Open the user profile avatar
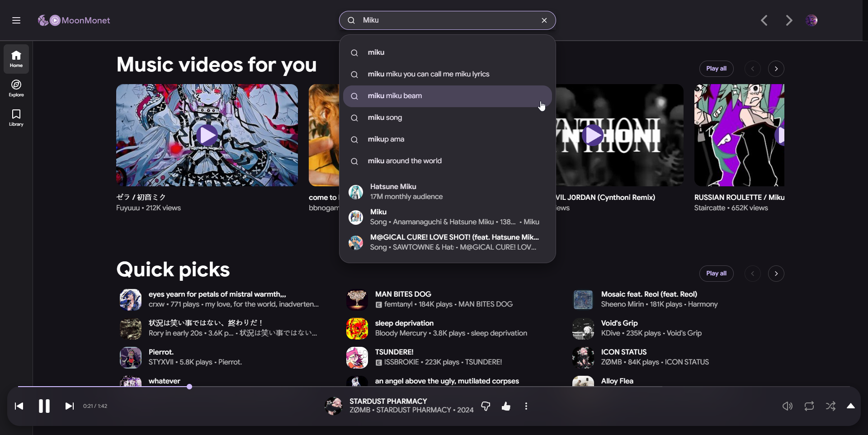 click(x=811, y=20)
